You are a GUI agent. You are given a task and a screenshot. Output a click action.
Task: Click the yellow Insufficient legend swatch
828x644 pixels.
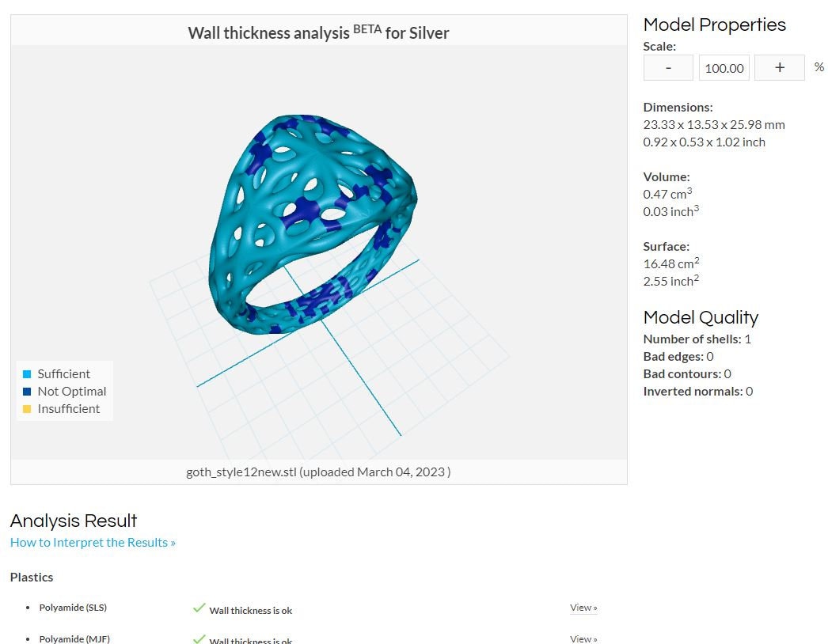pyautogui.click(x=27, y=409)
